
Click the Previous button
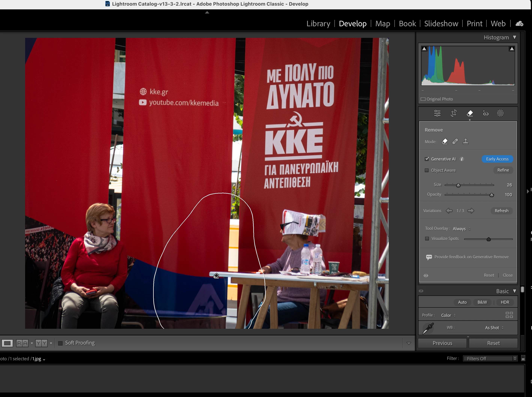tap(442, 343)
